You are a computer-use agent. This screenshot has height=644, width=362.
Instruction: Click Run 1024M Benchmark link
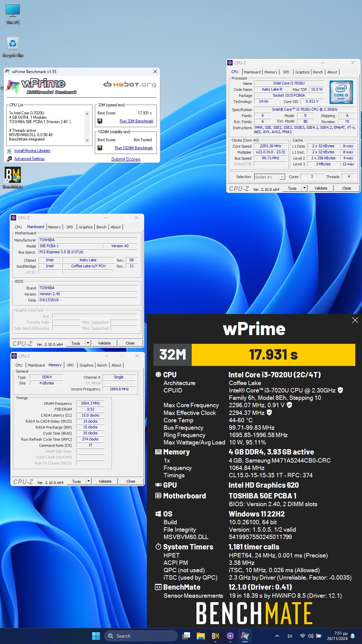134,148
